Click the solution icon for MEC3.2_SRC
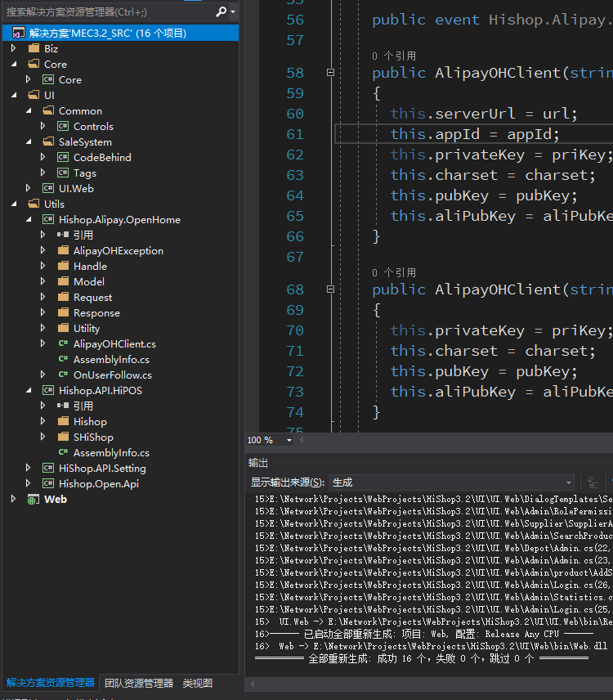 pyautogui.click(x=19, y=33)
